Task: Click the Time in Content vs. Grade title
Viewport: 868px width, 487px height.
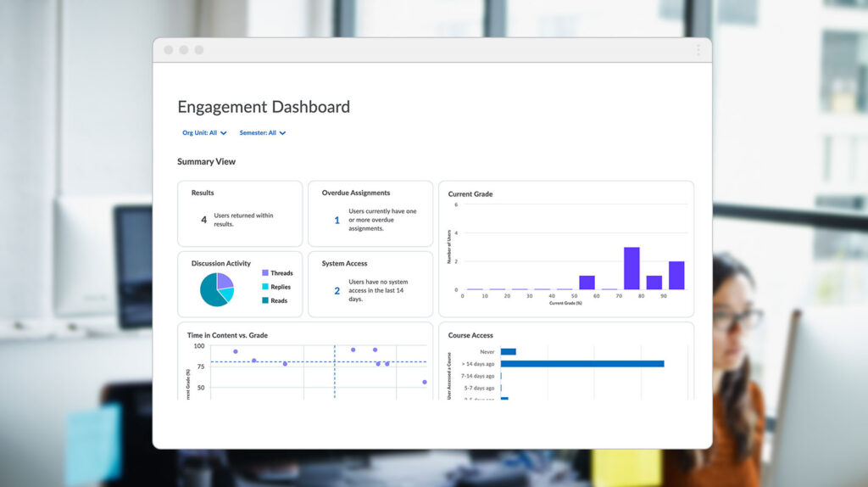Action: click(227, 335)
